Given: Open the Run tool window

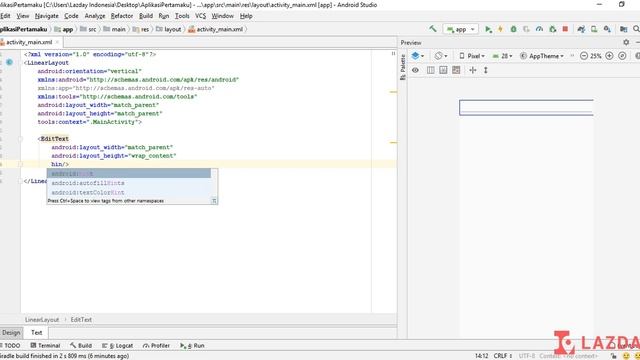Looking at the screenshot, I should [192, 346].
